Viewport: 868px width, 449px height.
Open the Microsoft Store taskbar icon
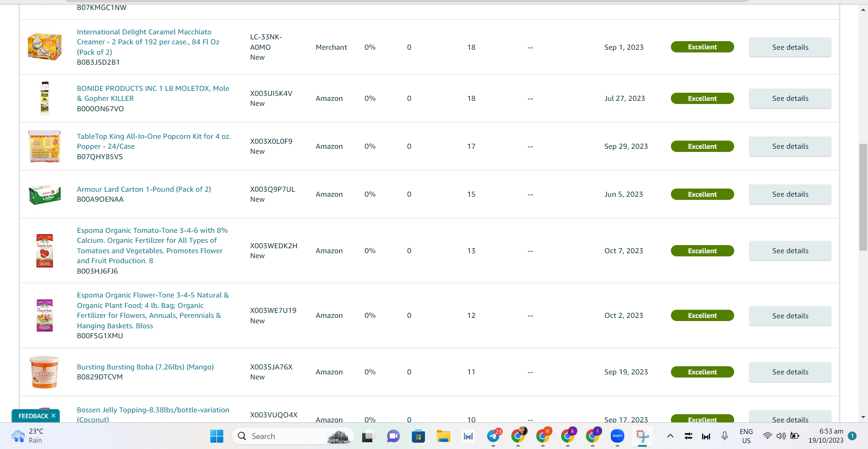[x=418, y=436]
